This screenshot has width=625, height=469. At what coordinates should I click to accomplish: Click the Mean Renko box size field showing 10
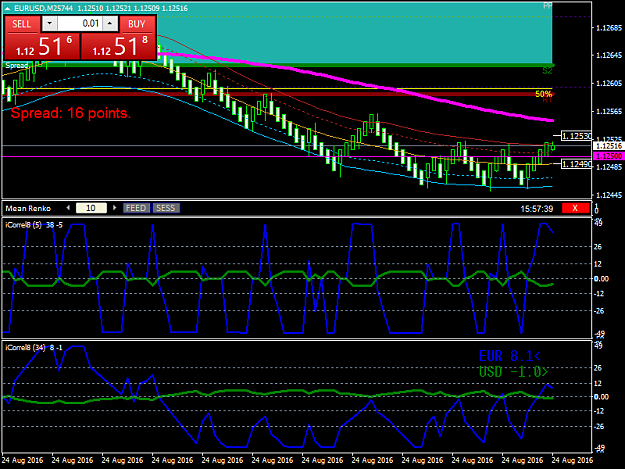(91, 208)
